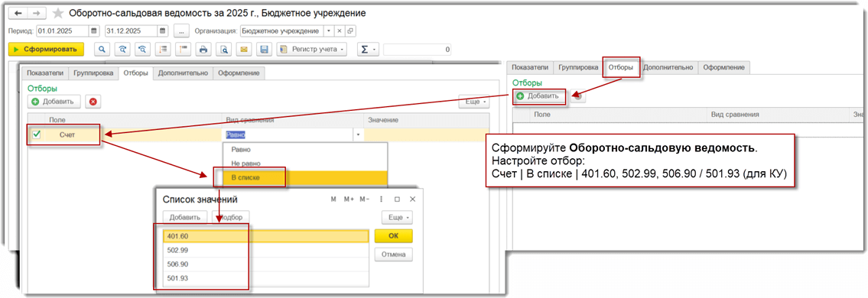Click Добавить in the panel with empty filters
This screenshot has width=868, height=298.
pyautogui.click(x=539, y=96)
